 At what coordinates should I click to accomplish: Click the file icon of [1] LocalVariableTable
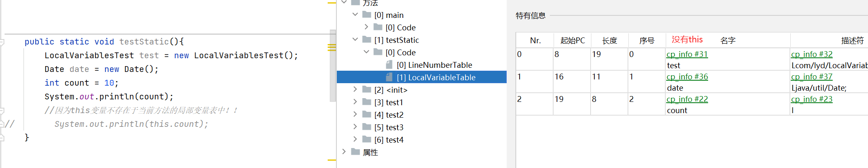389,77
